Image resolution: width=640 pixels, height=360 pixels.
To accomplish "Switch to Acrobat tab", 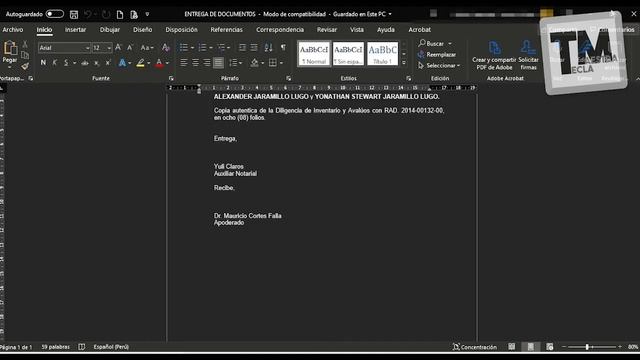I will coord(420,30).
